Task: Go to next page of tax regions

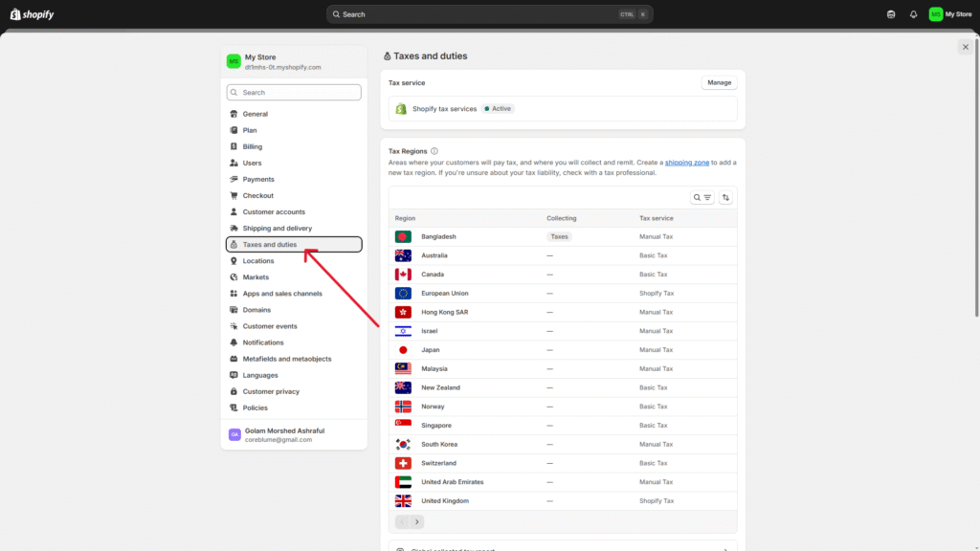Action: (x=416, y=521)
